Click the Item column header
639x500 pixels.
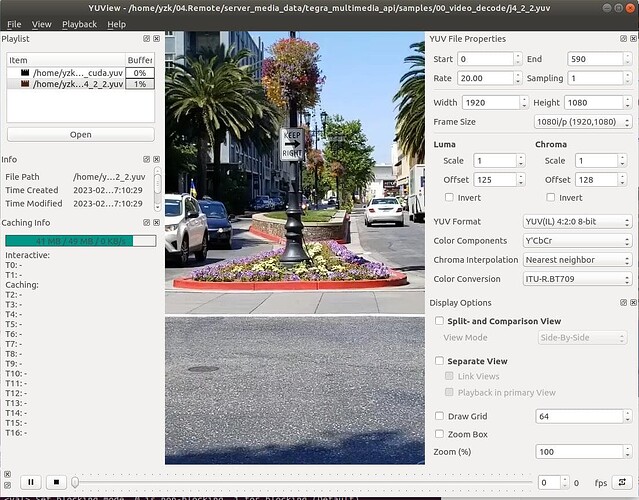click(x=66, y=60)
